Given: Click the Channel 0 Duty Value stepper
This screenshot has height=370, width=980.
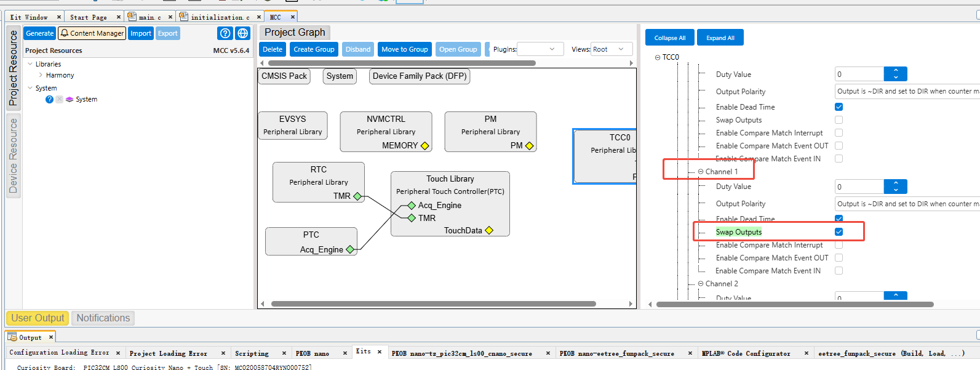Looking at the screenshot, I should 896,74.
